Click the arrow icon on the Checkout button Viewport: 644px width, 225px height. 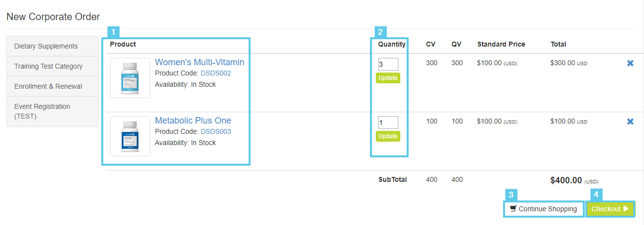(626, 209)
